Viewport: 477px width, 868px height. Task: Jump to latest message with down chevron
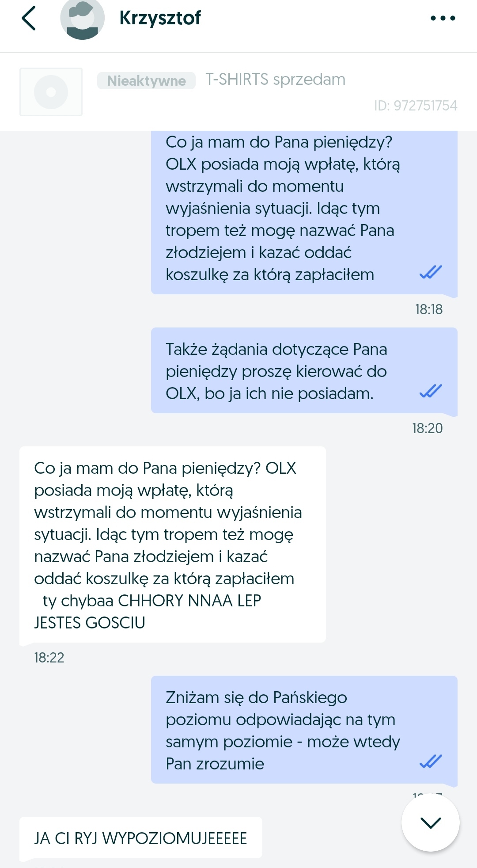click(431, 822)
